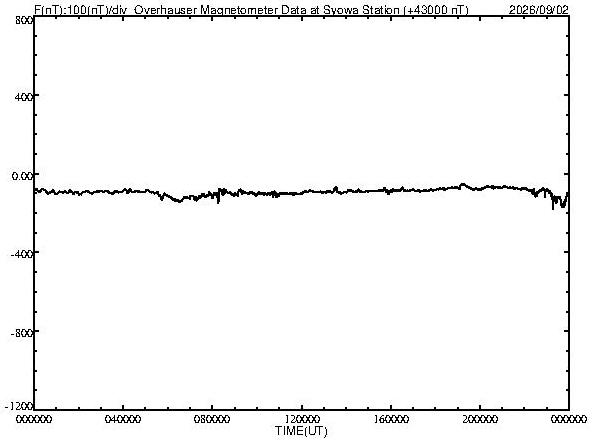592x440 pixels.
Task: Click the 800 y-axis label
Action: 24,20
